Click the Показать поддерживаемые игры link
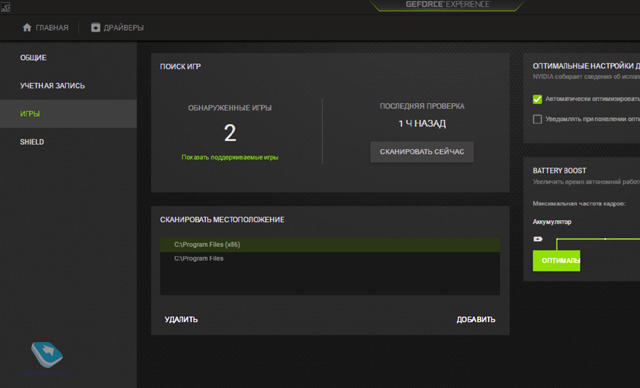The width and height of the screenshot is (640, 388). 230,157
